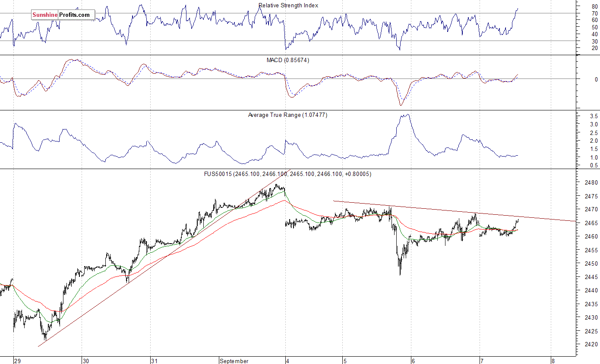Click the 4 date label on axis
The image size is (600, 364).
pos(288,361)
